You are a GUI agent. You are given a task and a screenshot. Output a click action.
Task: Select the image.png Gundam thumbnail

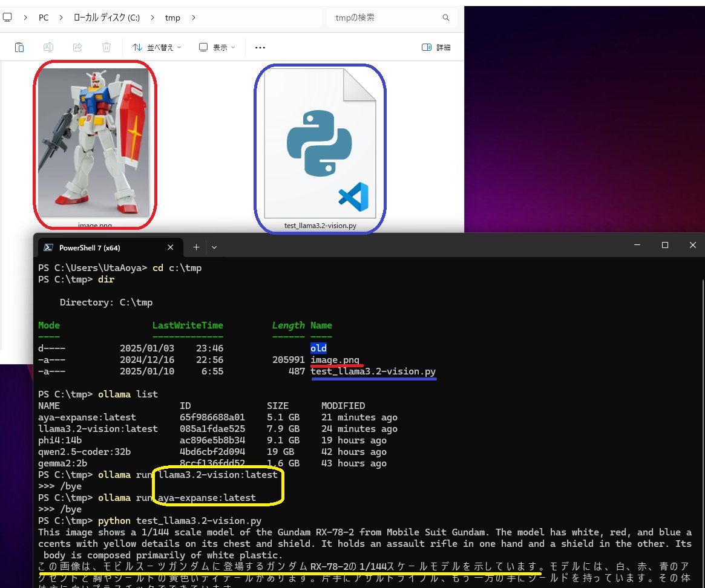94,142
